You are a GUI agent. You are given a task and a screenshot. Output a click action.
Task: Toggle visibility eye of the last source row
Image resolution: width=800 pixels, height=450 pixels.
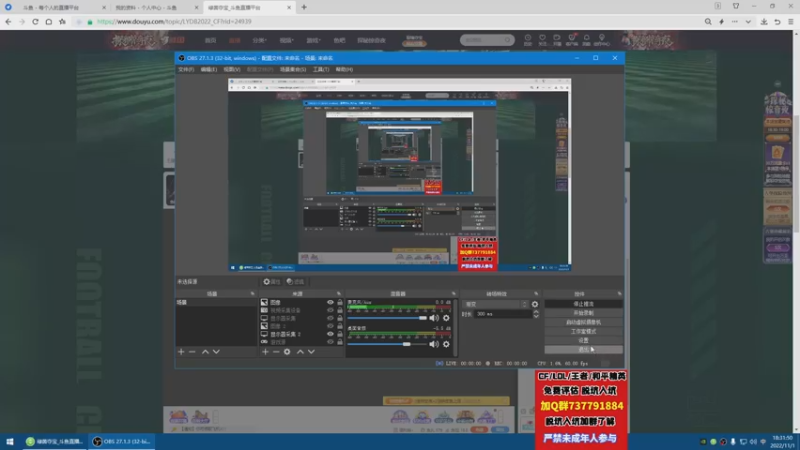pos(330,342)
